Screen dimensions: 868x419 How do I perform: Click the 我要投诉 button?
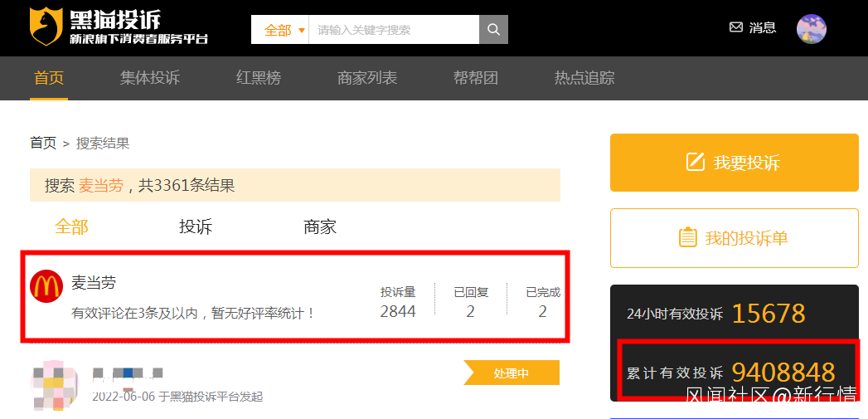(734, 163)
